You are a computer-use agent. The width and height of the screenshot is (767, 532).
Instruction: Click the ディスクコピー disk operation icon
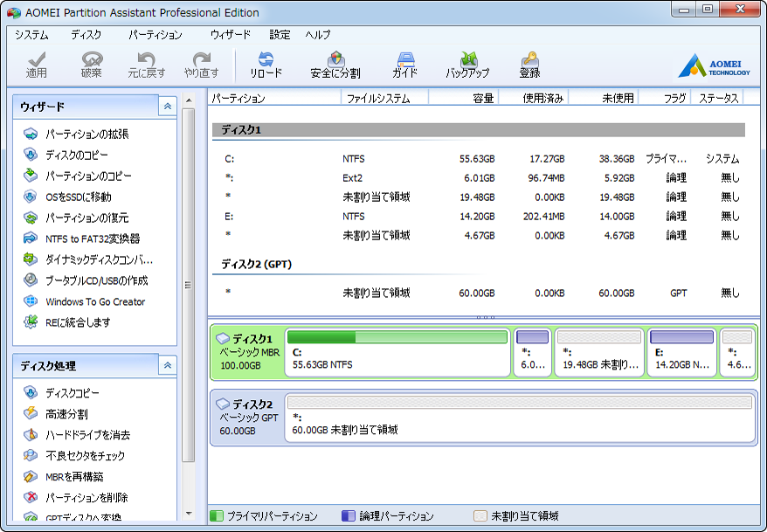point(31,392)
